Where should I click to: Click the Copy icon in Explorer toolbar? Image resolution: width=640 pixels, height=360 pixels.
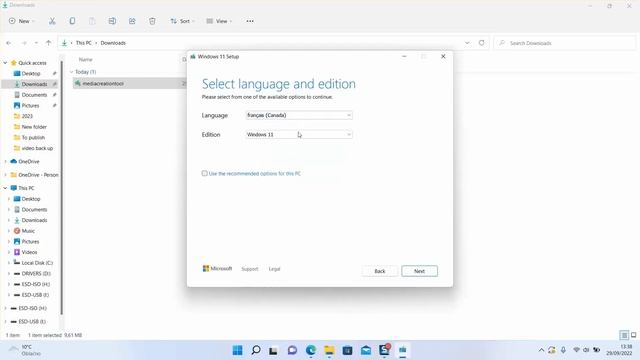point(72,21)
